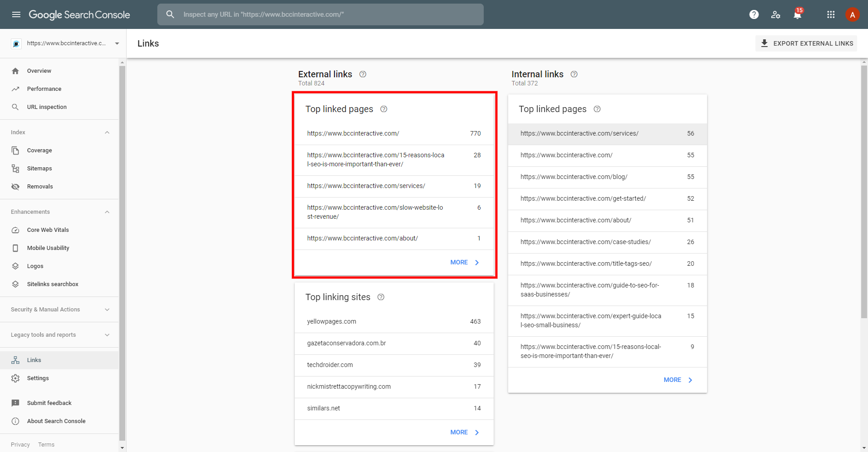Click the main page vertical scrollbar
The height and width of the screenshot is (452, 868).
[x=864, y=192]
